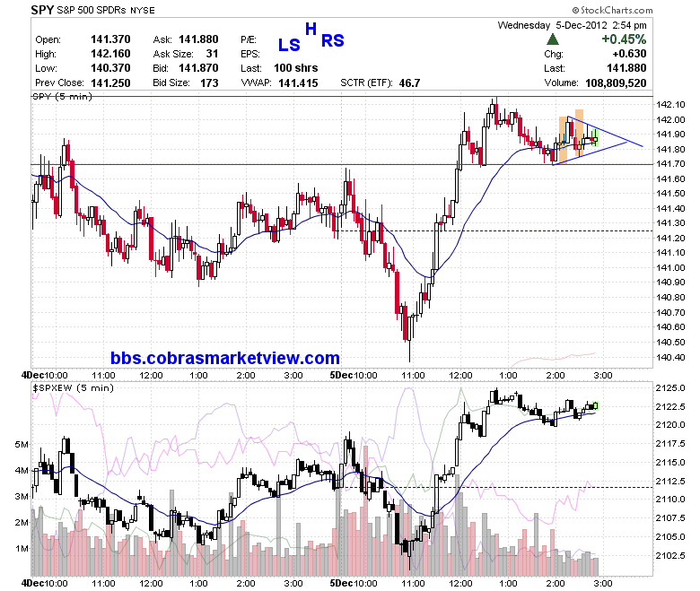700x591 pixels.
Task: Click the green-highlighted latest SPY candle
Action: click(596, 137)
